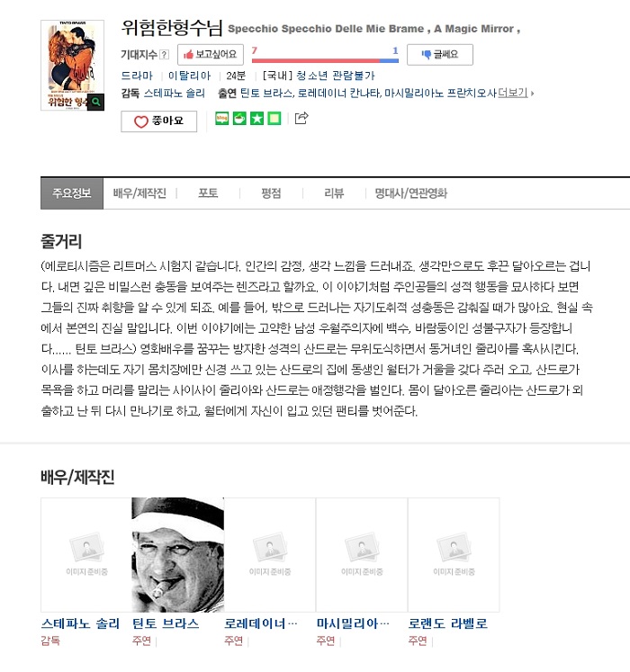Click the light green square share icon

pyautogui.click(x=274, y=118)
